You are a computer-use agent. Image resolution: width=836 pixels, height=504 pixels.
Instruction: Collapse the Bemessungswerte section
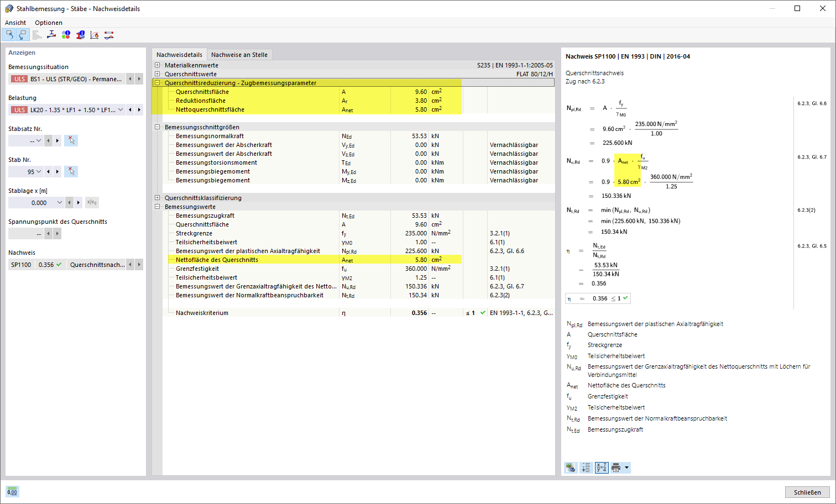(x=158, y=207)
